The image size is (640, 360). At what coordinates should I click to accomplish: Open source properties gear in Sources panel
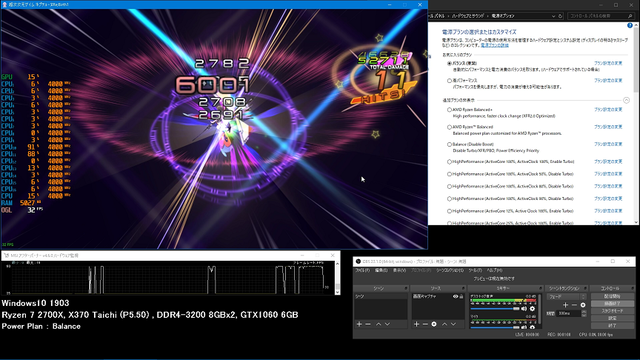pos(434,324)
